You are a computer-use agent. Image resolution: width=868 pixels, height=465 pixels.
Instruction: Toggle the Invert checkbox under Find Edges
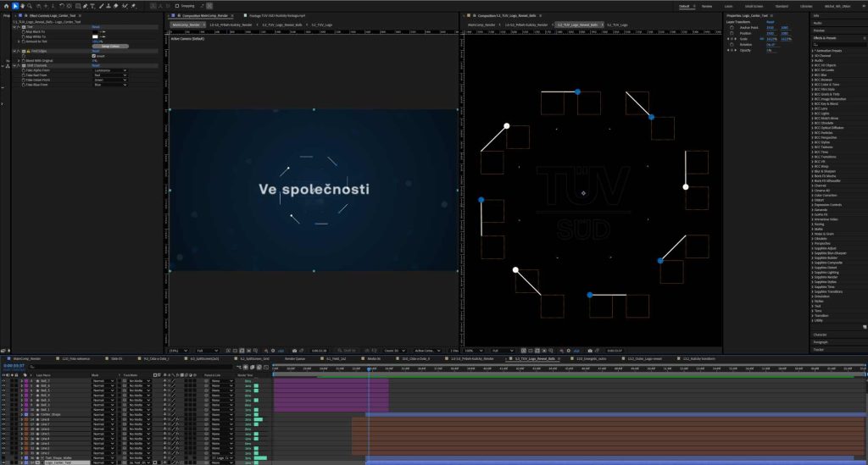click(x=95, y=56)
